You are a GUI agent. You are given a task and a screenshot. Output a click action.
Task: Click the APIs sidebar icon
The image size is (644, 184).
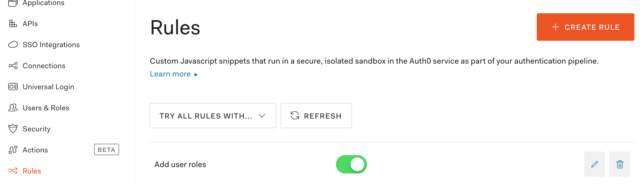pyautogui.click(x=13, y=23)
